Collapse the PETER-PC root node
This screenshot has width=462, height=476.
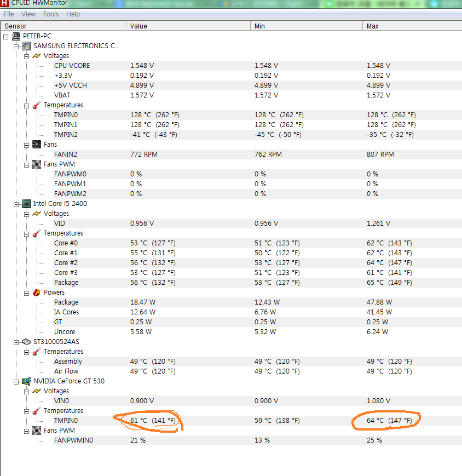6,37
